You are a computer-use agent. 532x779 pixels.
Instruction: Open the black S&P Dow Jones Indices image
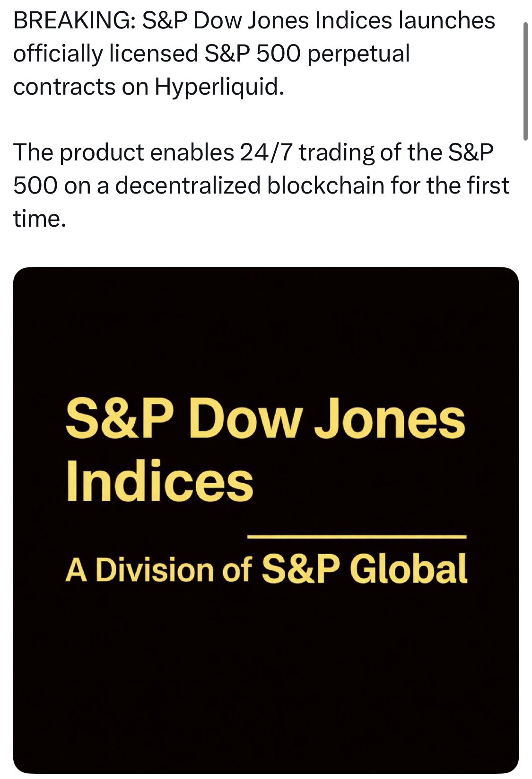click(x=266, y=663)
